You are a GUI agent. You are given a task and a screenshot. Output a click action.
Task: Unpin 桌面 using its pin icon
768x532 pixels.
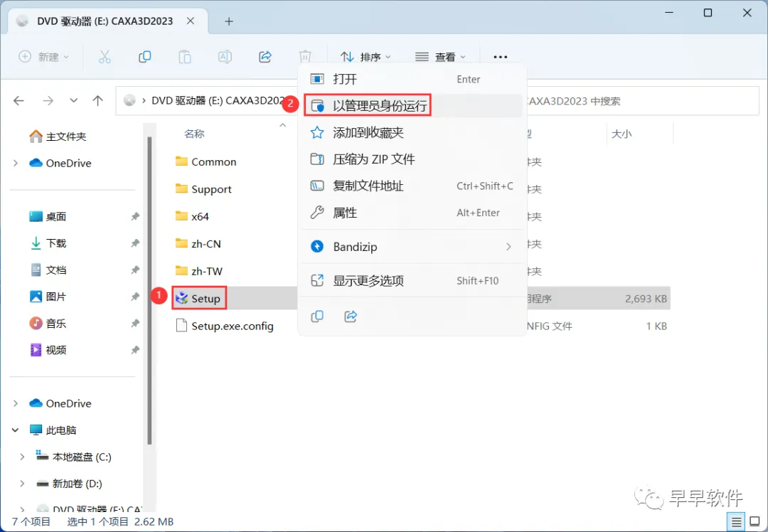click(135, 216)
